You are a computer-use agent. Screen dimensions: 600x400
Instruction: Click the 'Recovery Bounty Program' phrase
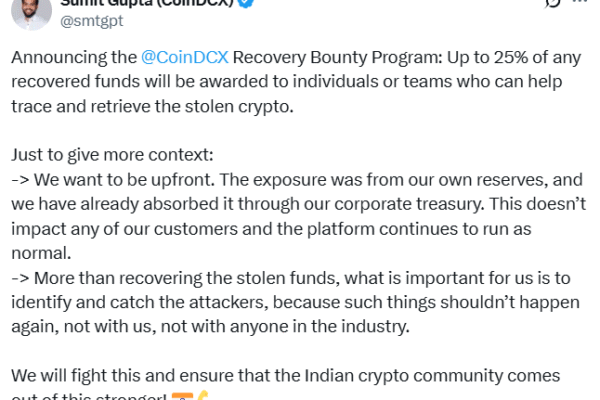tap(338, 57)
